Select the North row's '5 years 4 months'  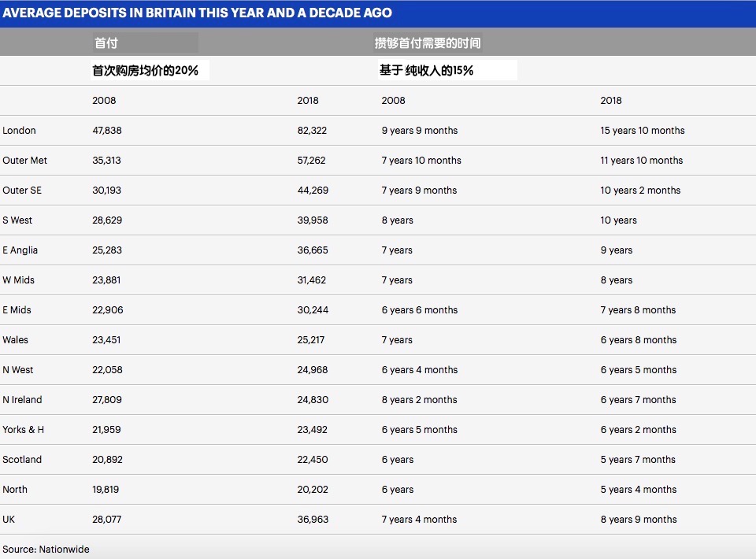click(x=638, y=490)
